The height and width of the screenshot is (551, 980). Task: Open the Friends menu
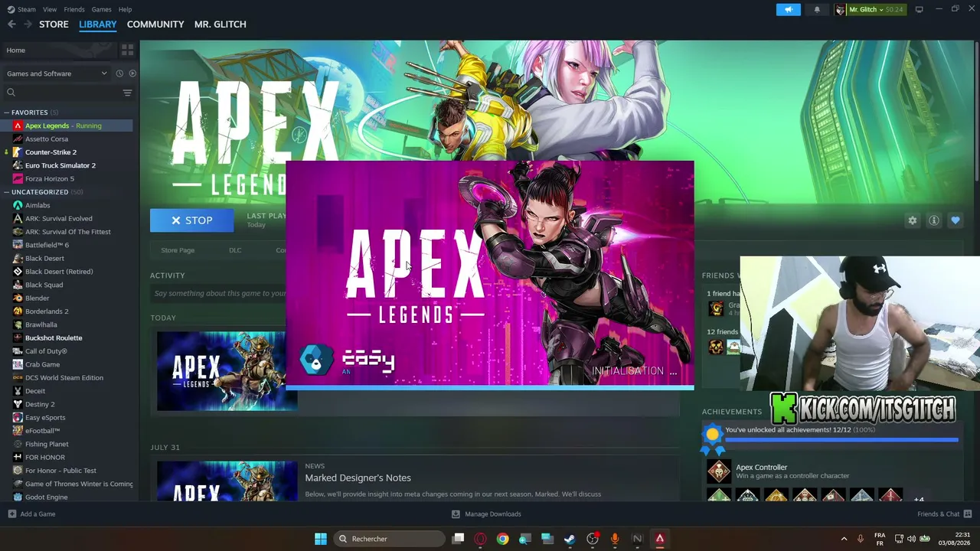[x=74, y=9]
